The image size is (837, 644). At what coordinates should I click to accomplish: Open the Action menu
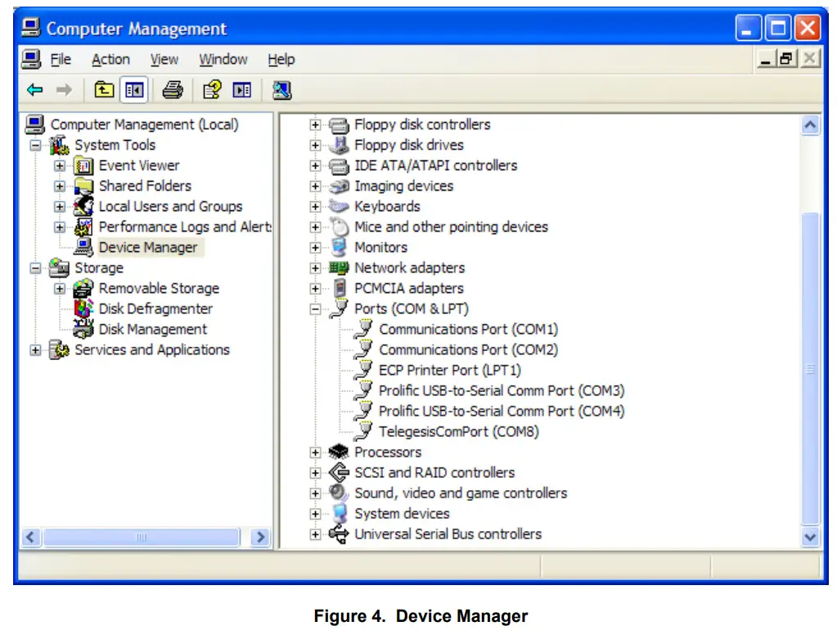[110, 59]
